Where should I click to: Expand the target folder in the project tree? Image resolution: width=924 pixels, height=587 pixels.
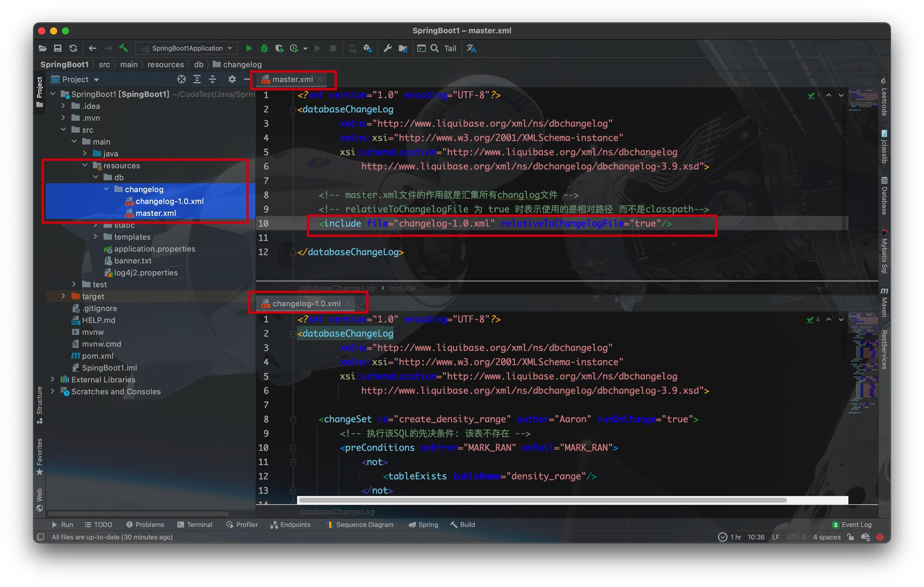(63, 296)
